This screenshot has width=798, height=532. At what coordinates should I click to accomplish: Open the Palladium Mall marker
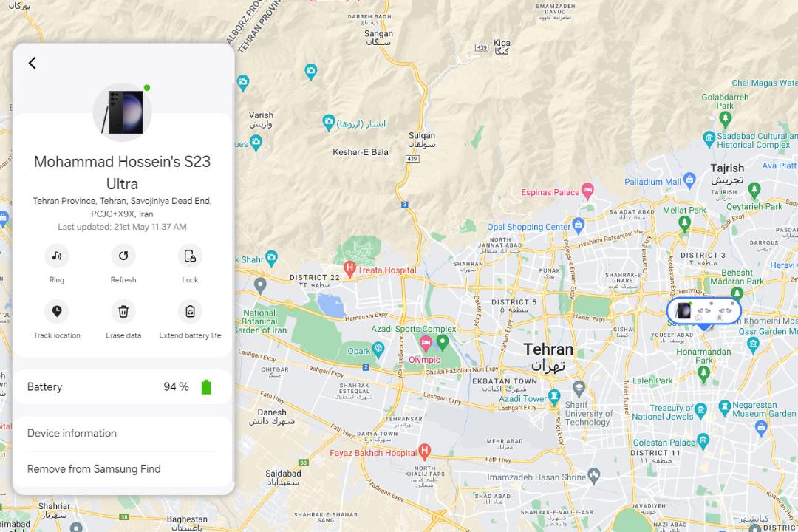click(689, 180)
